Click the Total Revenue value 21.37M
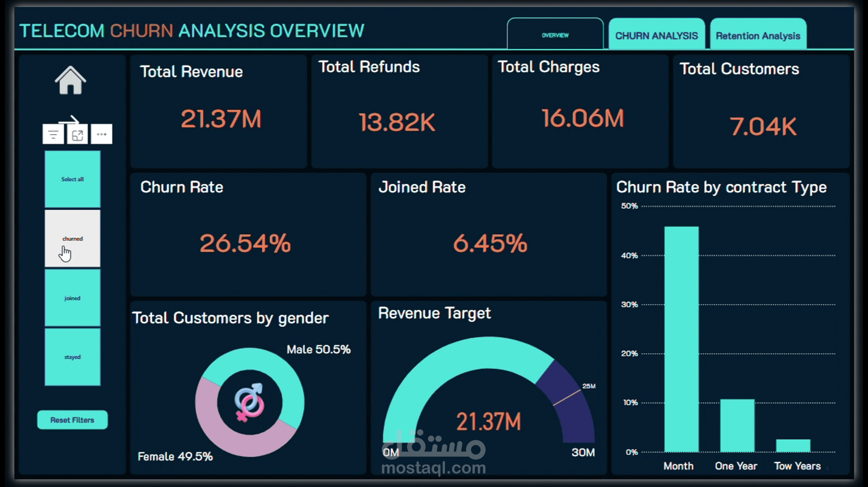 (221, 119)
